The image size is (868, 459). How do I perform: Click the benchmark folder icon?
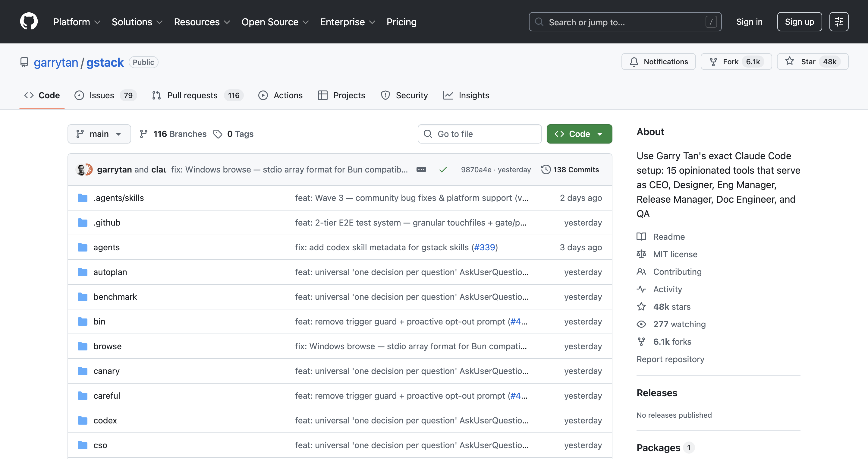[83, 297]
